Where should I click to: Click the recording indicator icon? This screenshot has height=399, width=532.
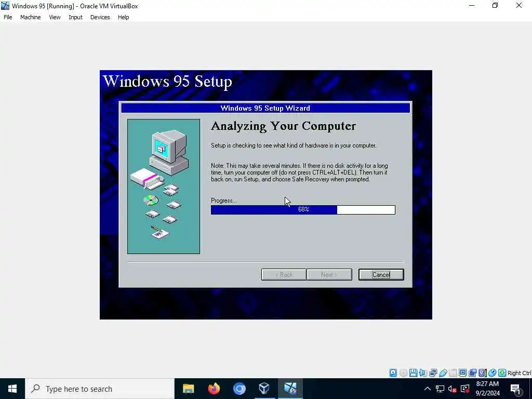coord(472,373)
